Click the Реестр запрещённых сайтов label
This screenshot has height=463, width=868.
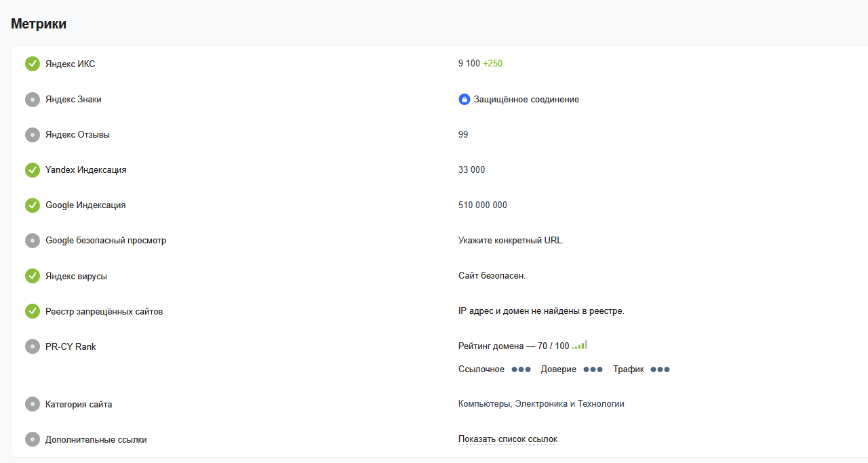[104, 312]
